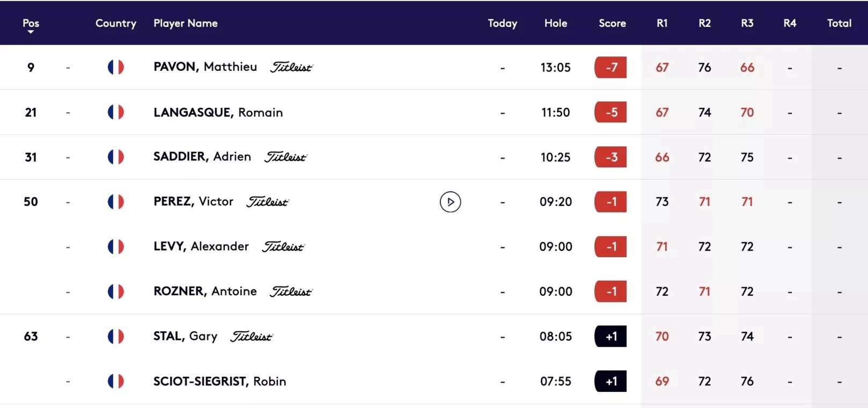Click the Titleist logo beside Matthieu Pavon
The image size is (868, 408).
click(x=291, y=67)
